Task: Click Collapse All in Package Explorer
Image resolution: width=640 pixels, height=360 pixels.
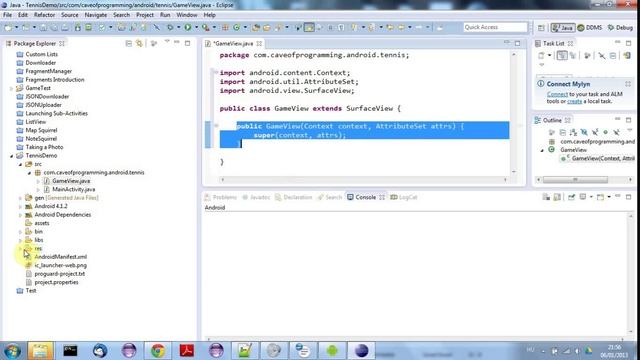Action: pyautogui.click(x=129, y=43)
